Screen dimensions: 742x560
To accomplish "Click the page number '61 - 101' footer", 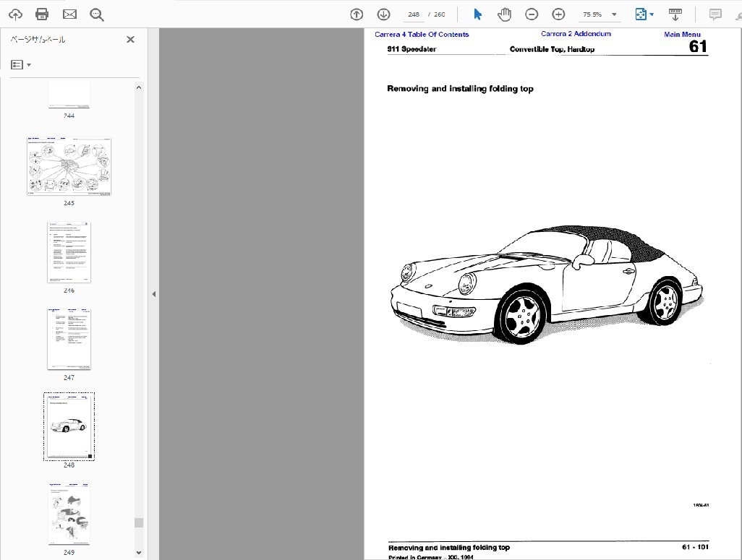I will point(695,547).
